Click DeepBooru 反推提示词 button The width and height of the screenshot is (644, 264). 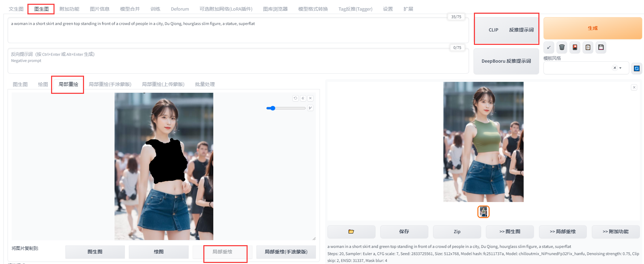tap(506, 61)
